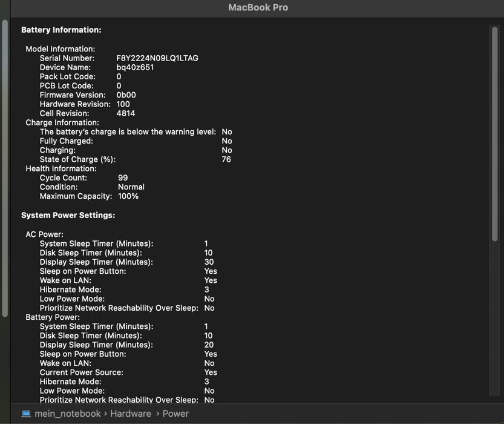This screenshot has height=424, width=504.
Task: Click the Charging label
Action: [x=57, y=150]
